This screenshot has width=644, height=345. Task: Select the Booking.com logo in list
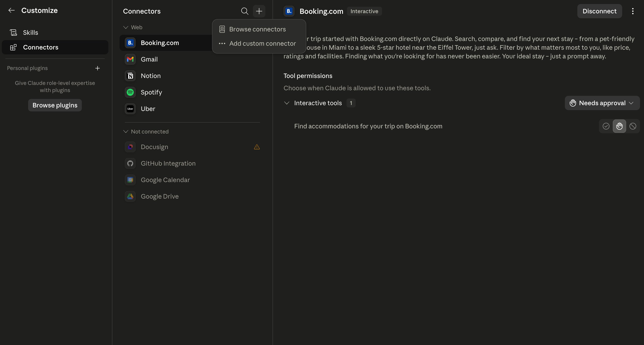130,43
